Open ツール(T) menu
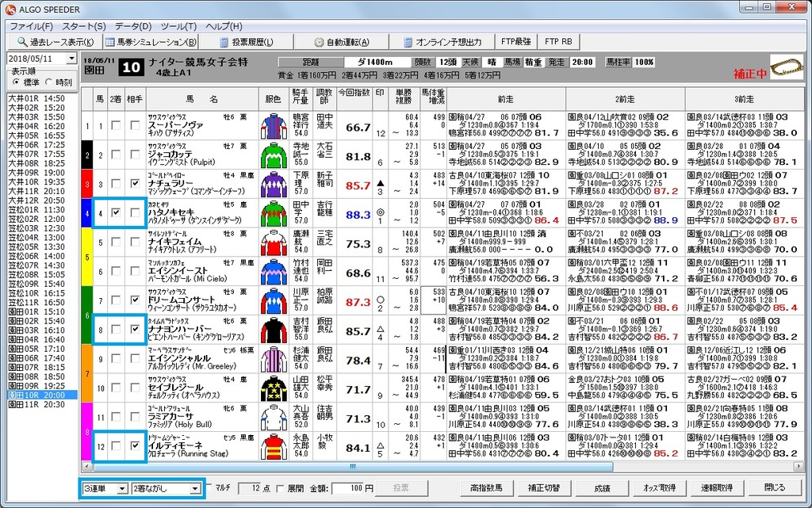 [x=178, y=26]
